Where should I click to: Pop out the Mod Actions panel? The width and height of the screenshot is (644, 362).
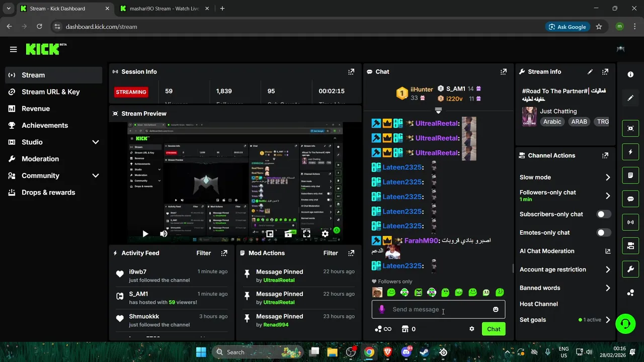[351, 253]
